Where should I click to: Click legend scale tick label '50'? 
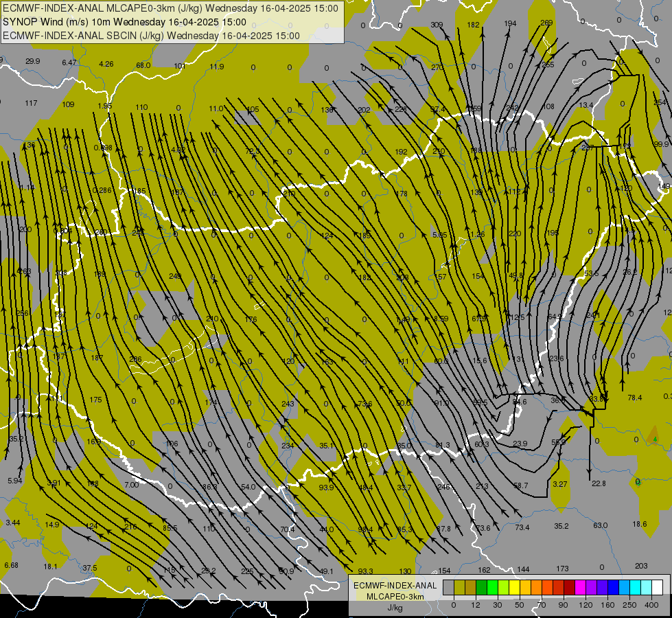pos(520,605)
